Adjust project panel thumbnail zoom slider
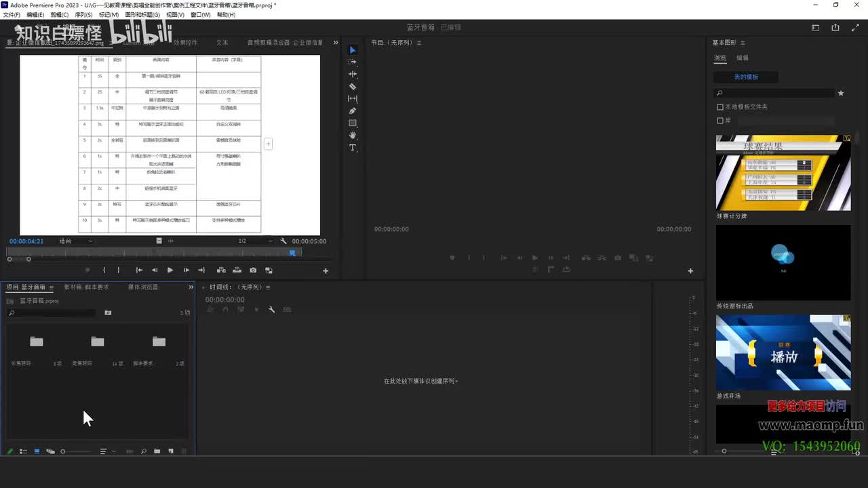The image size is (868, 488). pyautogui.click(x=75, y=451)
